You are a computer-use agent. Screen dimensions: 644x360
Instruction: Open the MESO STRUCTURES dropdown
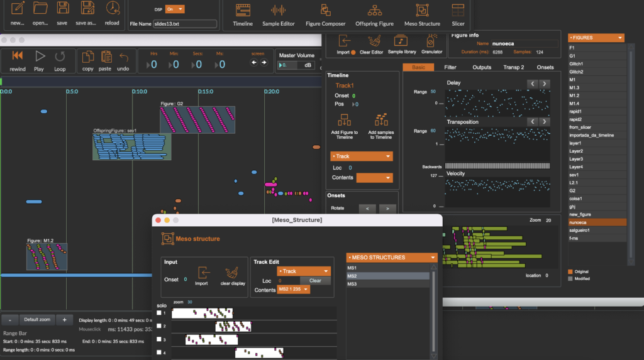[391, 258]
